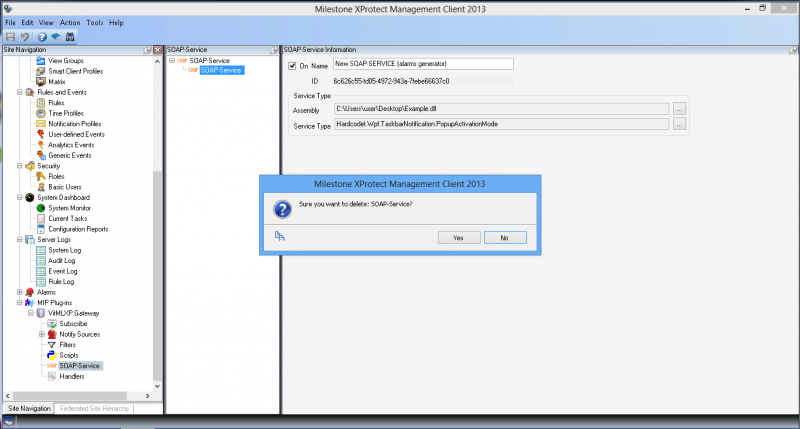Click the Event Log icon
Screen dimensions: 800x429
pos(41,271)
